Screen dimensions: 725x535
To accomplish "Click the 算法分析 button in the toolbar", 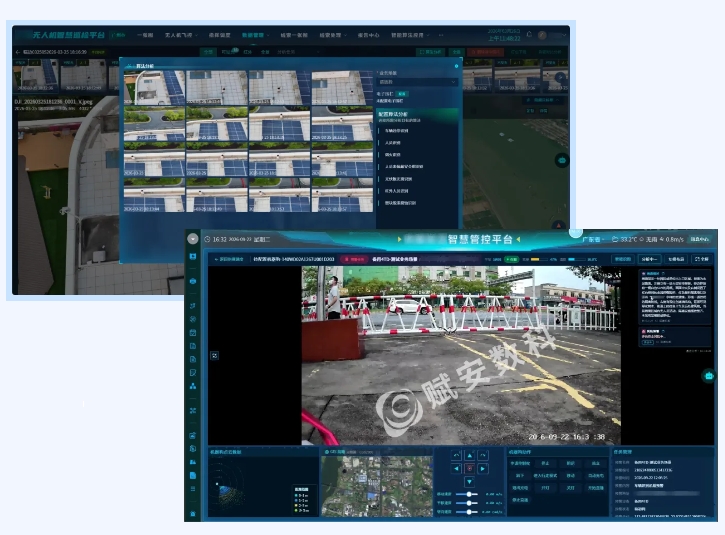I will pos(431,52).
